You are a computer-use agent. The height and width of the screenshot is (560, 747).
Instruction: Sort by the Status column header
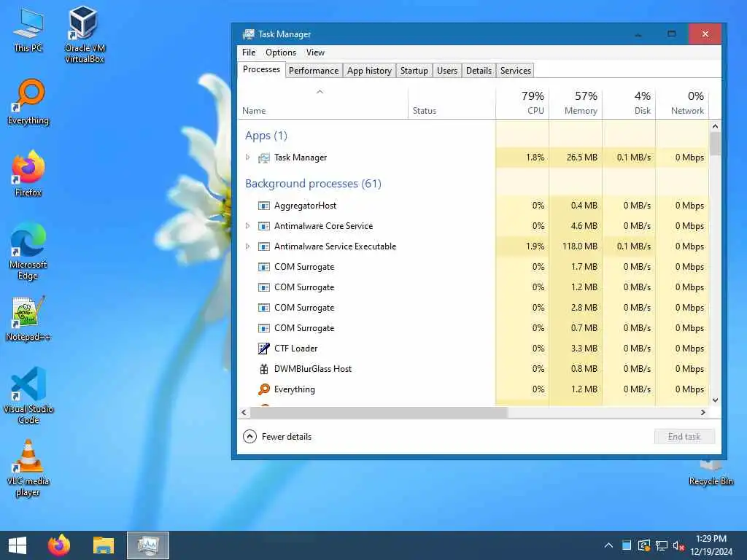[x=452, y=102]
